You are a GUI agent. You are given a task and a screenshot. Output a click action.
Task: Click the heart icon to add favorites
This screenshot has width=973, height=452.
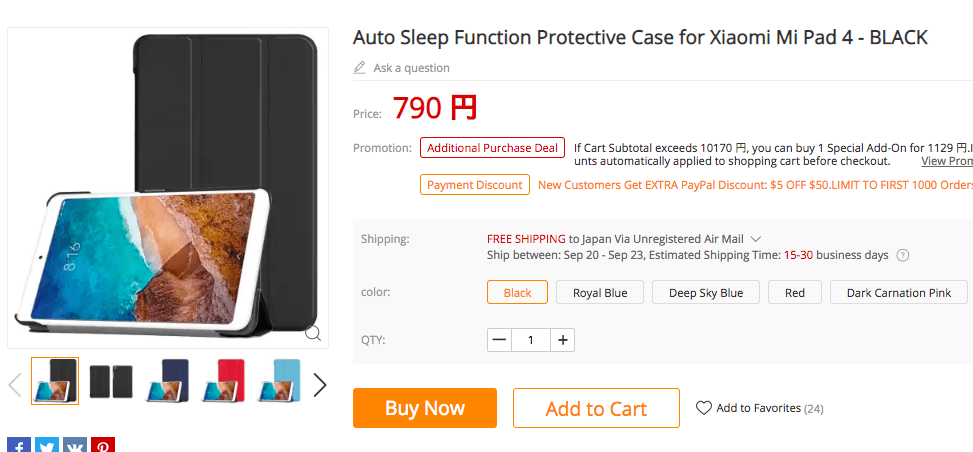[x=704, y=408]
